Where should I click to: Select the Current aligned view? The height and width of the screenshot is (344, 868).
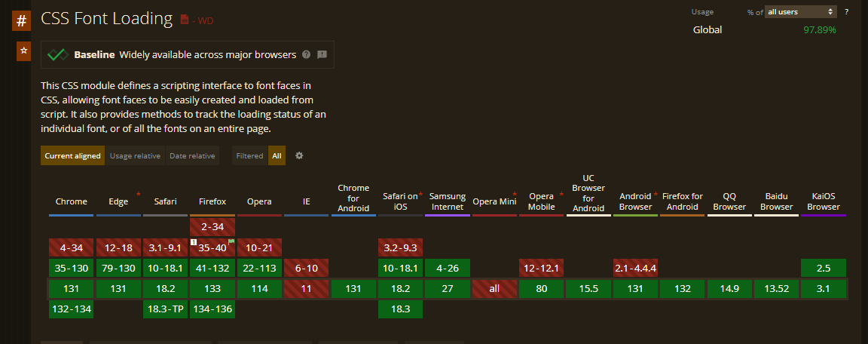tap(72, 155)
